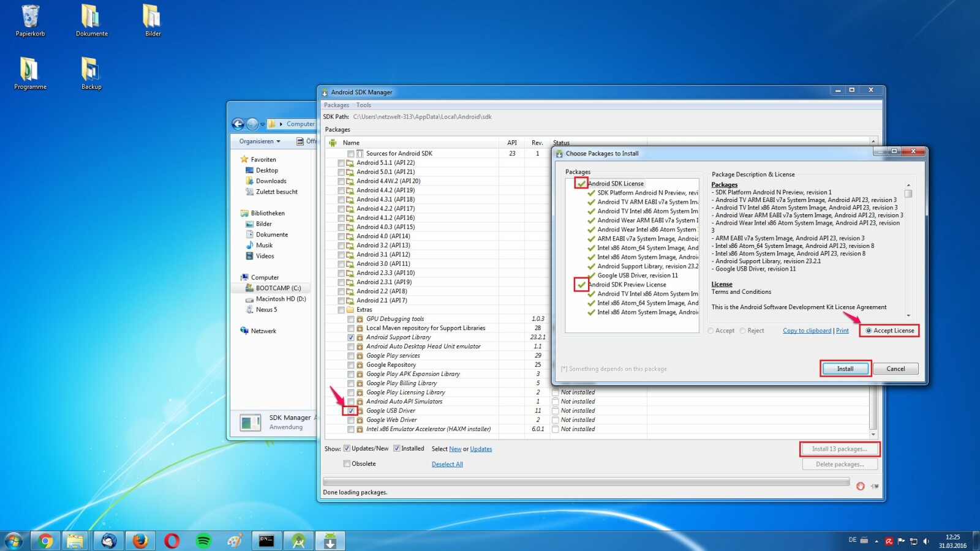Open the Opera browser taskbar icon

(x=172, y=541)
